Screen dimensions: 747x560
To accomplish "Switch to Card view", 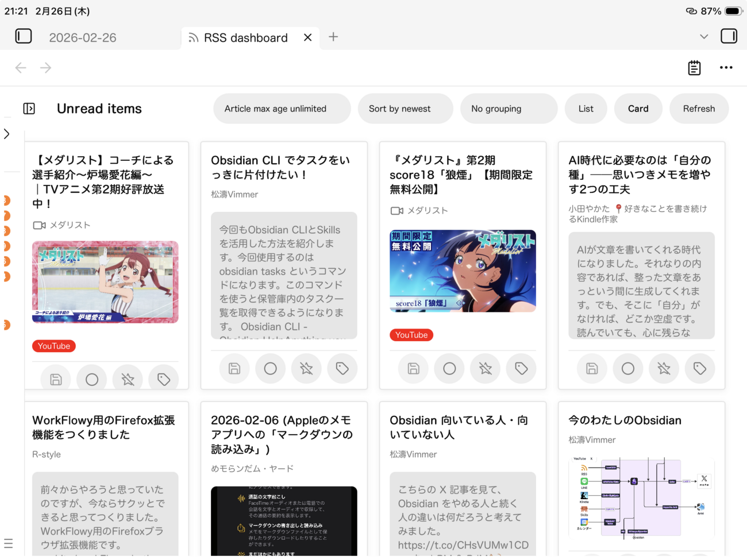I will (x=638, y=109).
